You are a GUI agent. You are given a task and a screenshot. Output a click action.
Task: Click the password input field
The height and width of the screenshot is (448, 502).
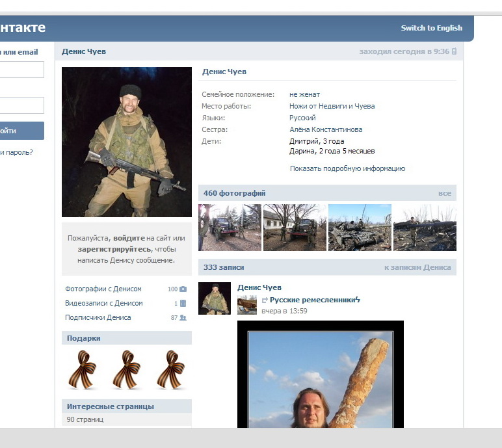[21, 105]
